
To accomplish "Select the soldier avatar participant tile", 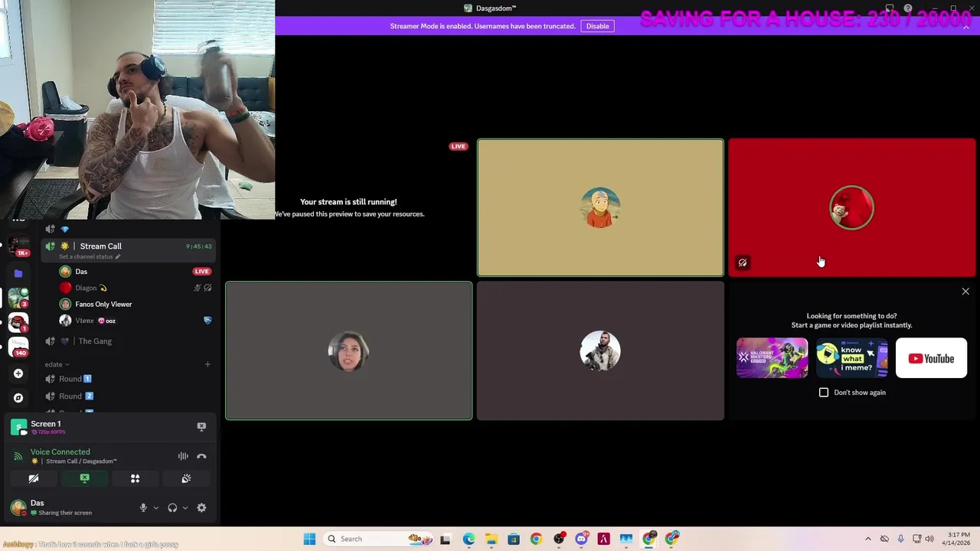I will pyautogui.click(x=600, y=350).
